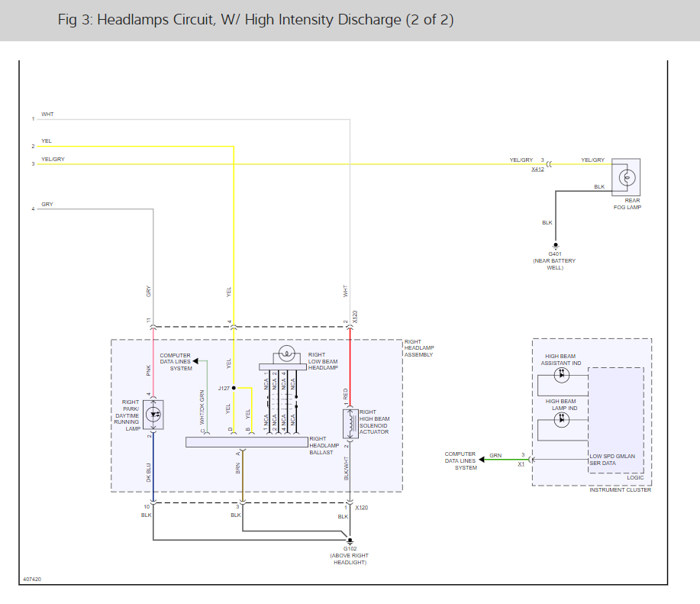Click the high beam lamp indicator LED symbol

562,419
